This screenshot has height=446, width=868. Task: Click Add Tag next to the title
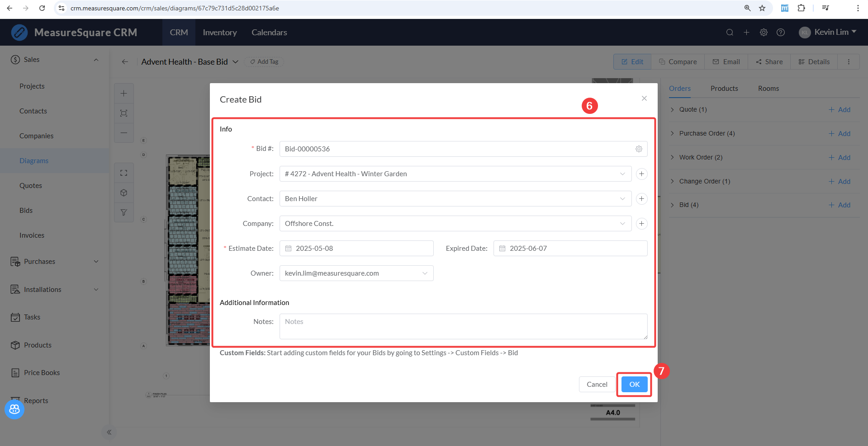(x=264, y=62)
